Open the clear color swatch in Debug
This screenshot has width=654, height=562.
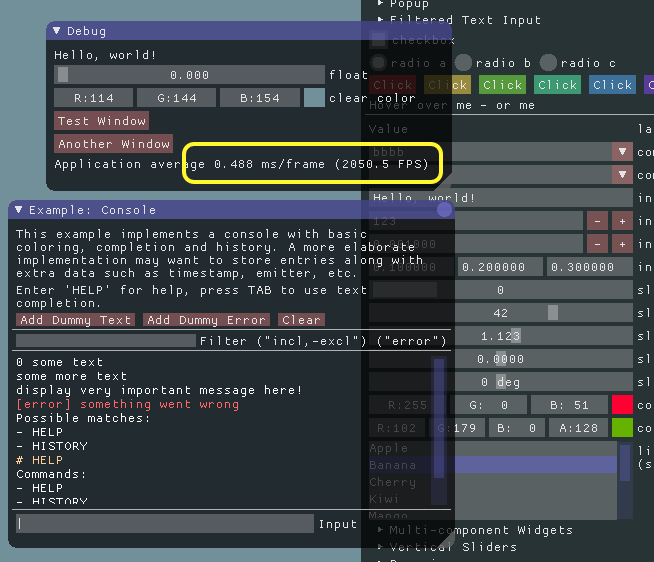tap(314, 98)
